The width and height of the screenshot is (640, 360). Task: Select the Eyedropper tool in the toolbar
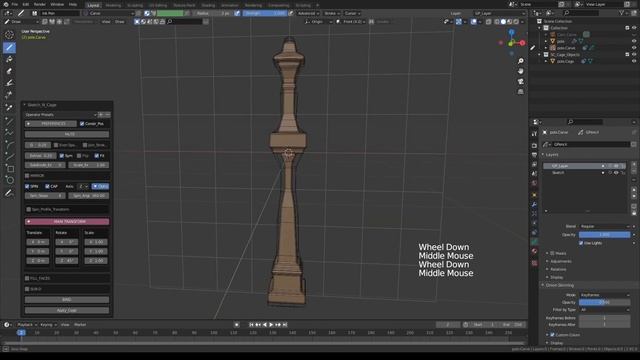click(x=9, y=107)
